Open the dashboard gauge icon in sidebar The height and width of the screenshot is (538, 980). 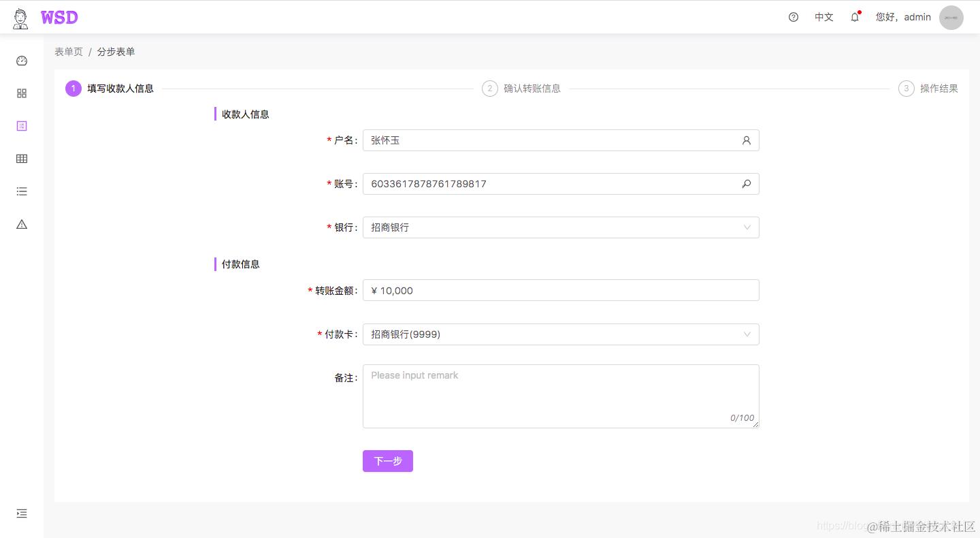click(x=21, y=61)
